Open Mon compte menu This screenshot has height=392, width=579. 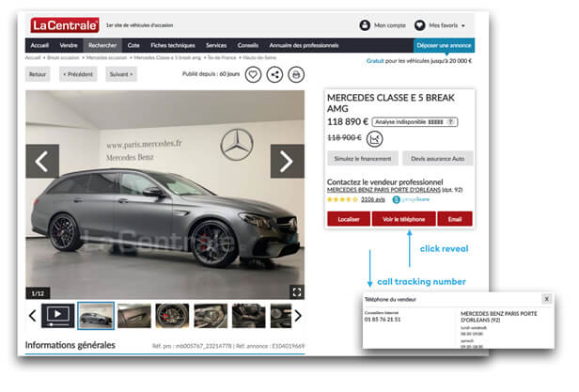(383, 25)
